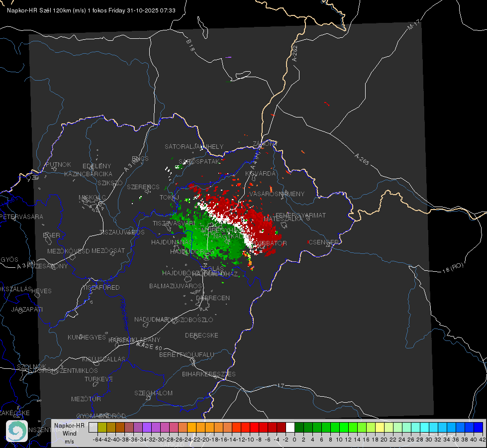The image size is (487, 448).
Task: Click the MEZŐCSÁT city label
Action: pyautogui.click(x=108, y=250)
